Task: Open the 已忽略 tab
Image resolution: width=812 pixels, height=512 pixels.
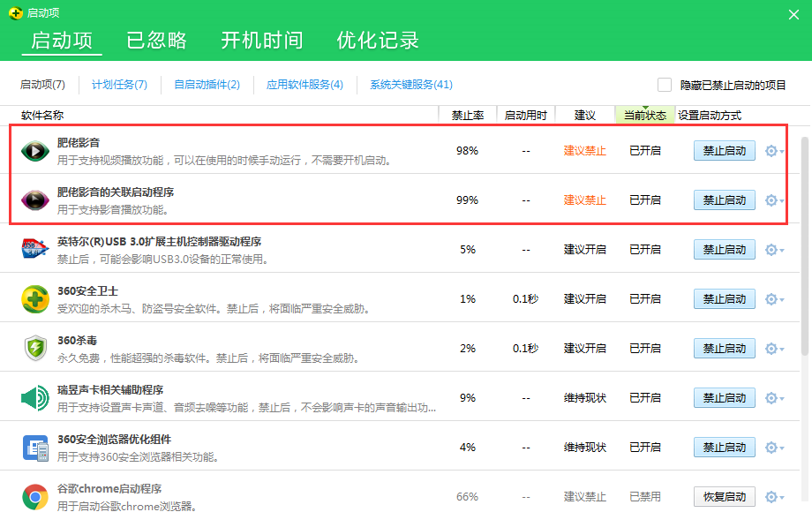Action: pos(156,39)
